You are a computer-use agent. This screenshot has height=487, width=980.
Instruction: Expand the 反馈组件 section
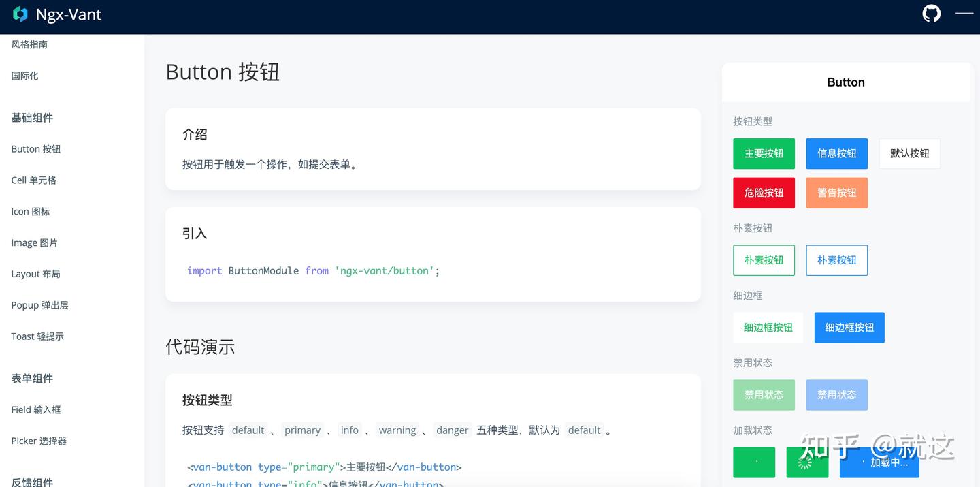[x=31, y=482]
